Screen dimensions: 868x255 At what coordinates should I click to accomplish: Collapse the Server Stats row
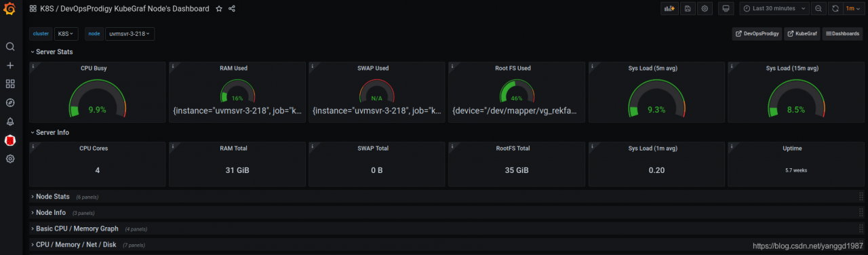tap(52, 52)
